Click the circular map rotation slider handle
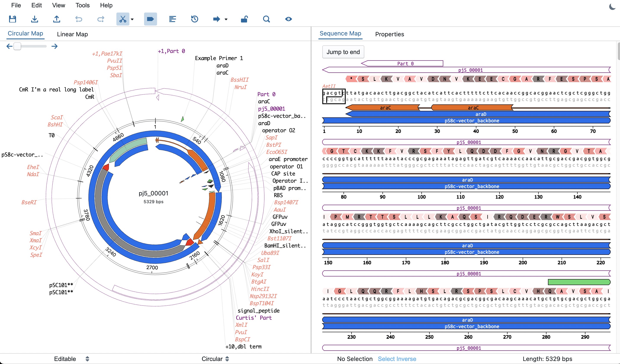620x364 pixels. pyautogui.click(x=17, y=46)
